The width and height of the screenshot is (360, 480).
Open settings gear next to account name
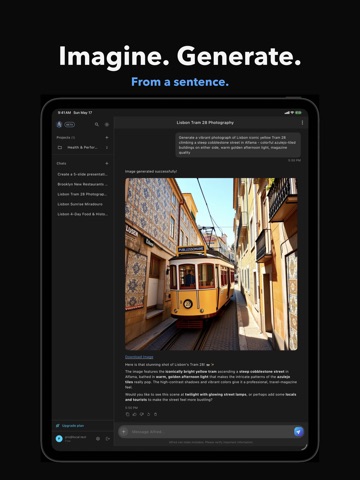pyautogui.click(x=98, y=439)
